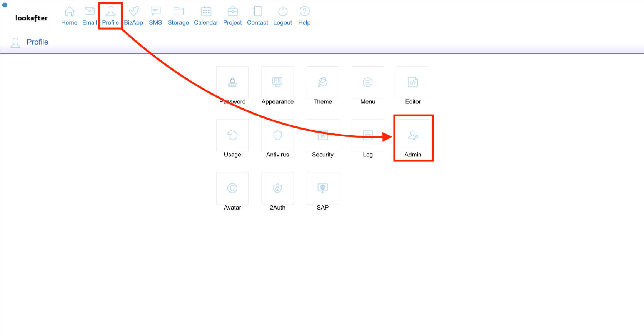Select the Appearance settings tile
The height and width of the screenshot is (336, 644).
(277, 82)
